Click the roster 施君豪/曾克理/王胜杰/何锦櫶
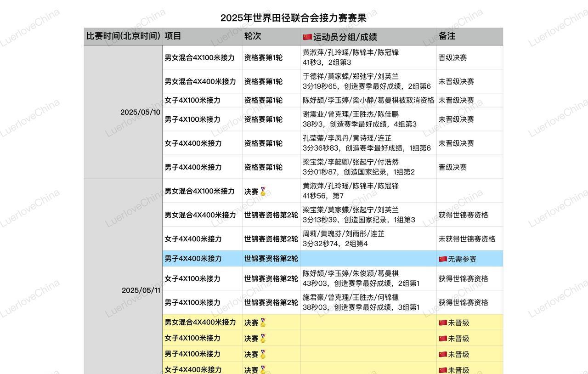Image resolution: width=588 pixels, height=374 pixels. pos(351,297)
